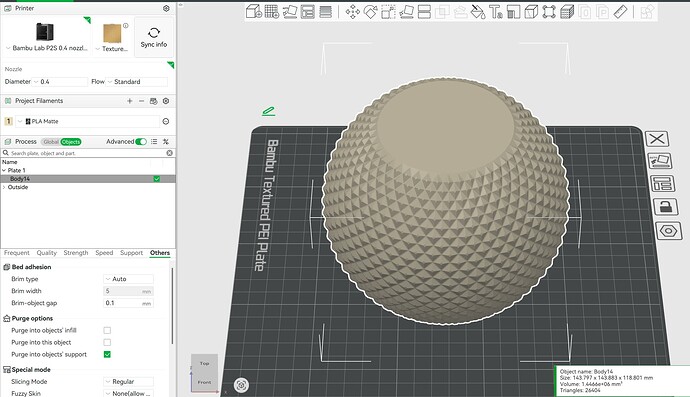Screen dimensions: 690x397
Task: Select the Color painting bucket tool
Action: (x=478, y=12)
